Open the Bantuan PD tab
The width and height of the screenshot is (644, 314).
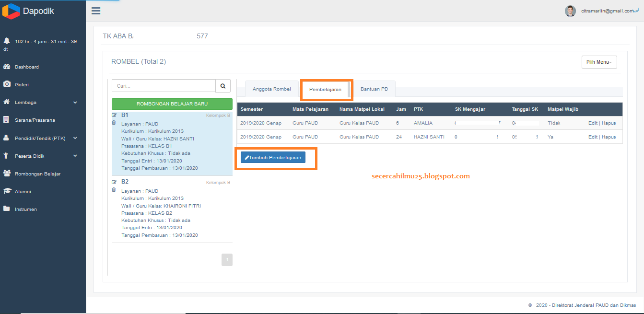(x=375, y=89)
